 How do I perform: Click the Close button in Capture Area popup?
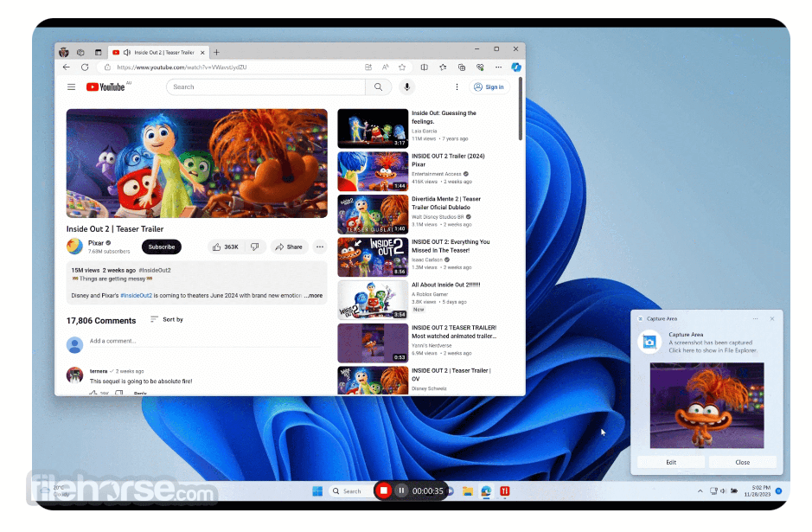click(x=743, y=462)
